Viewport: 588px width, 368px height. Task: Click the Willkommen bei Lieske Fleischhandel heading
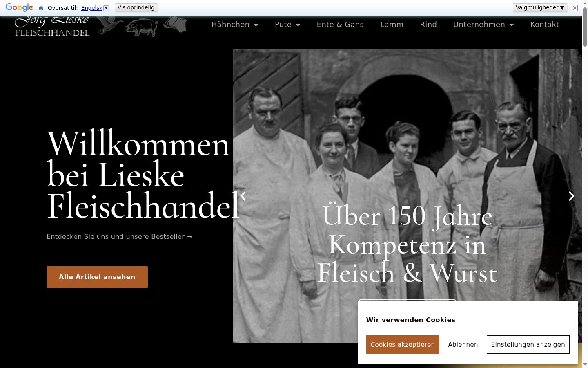[x=143, y=175]
